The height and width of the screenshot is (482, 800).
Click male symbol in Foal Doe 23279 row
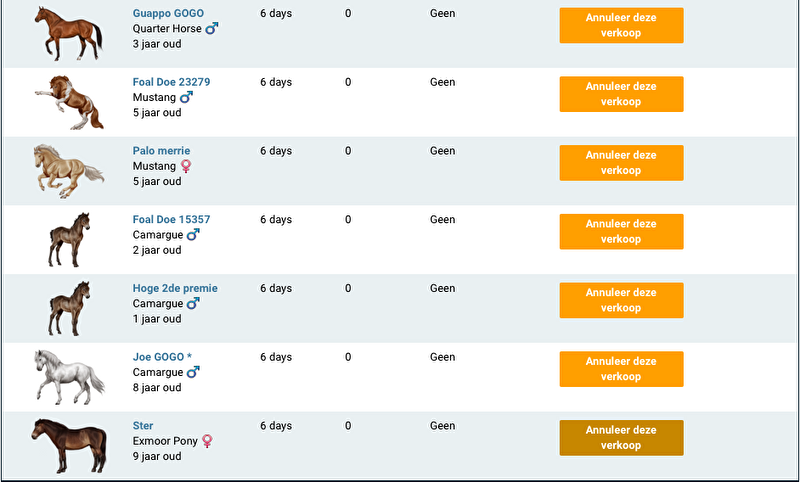tap(186, 98)
